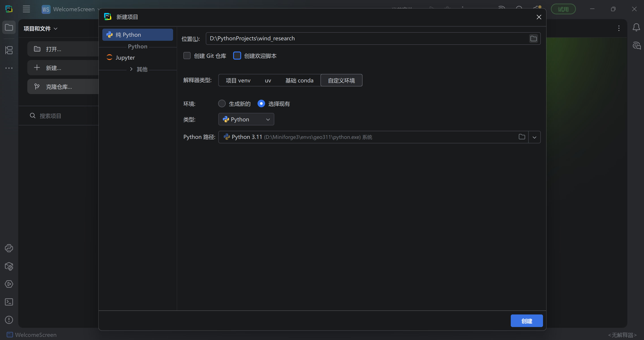Click the PyCharm logo in title bar
Screen dimensions: 644x340
[x=9, y=9]
